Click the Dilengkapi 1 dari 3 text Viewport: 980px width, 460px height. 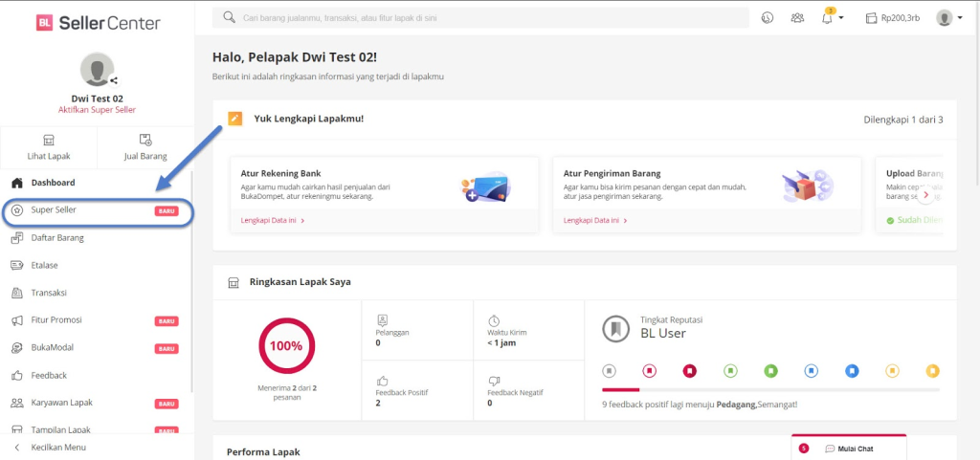(x=903, y=120)
